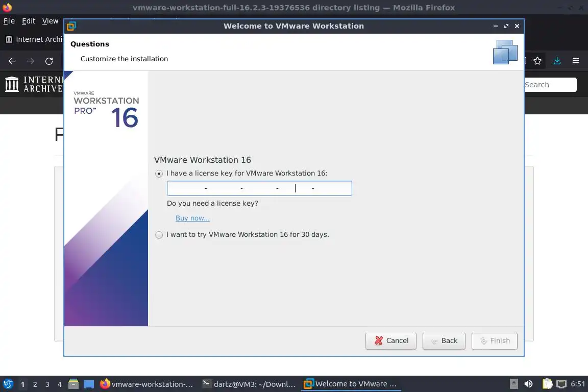Switch to workspace 3

[47, 384]
